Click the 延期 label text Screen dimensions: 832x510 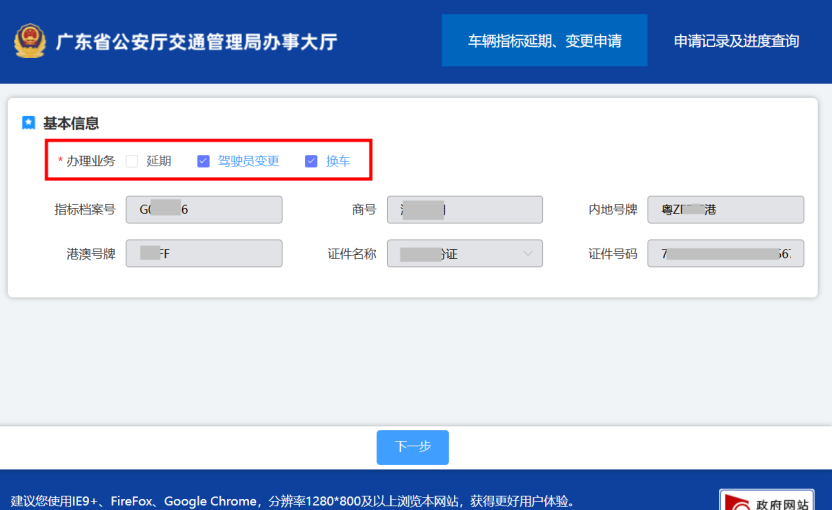(159, 161)
